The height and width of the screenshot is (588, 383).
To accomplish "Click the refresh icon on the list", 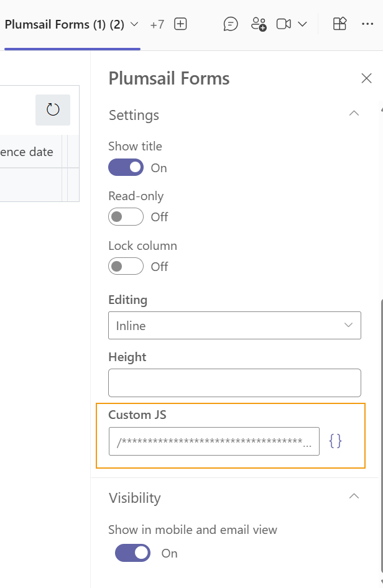I will pyautogui.click(x=53, y=110).
